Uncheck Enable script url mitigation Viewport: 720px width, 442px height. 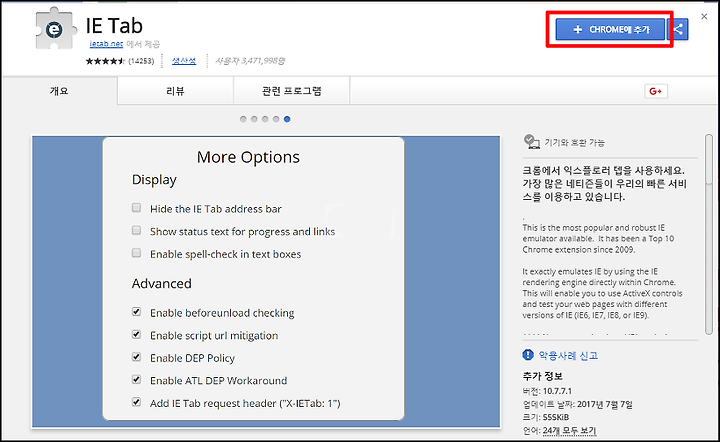click(136, 334)
